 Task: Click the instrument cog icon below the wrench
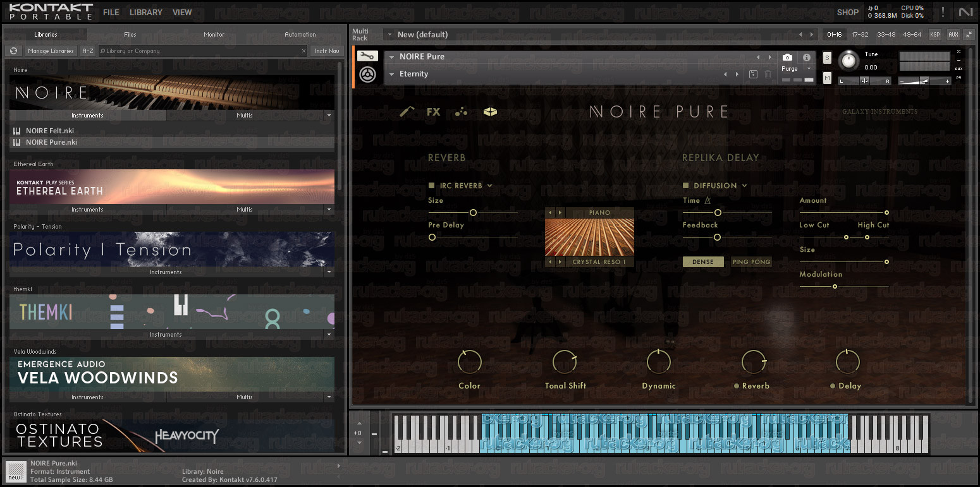[368, 75]
